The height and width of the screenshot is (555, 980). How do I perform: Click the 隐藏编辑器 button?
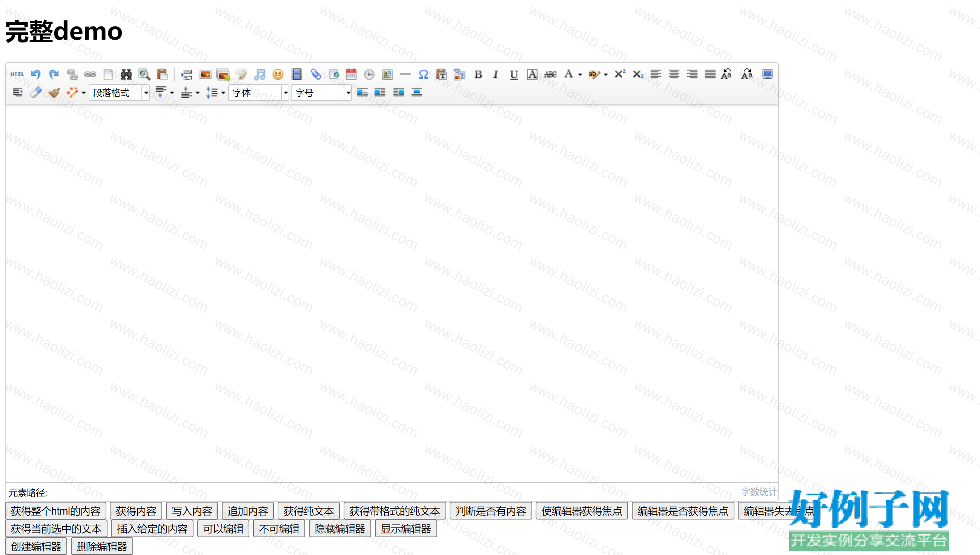340,529
